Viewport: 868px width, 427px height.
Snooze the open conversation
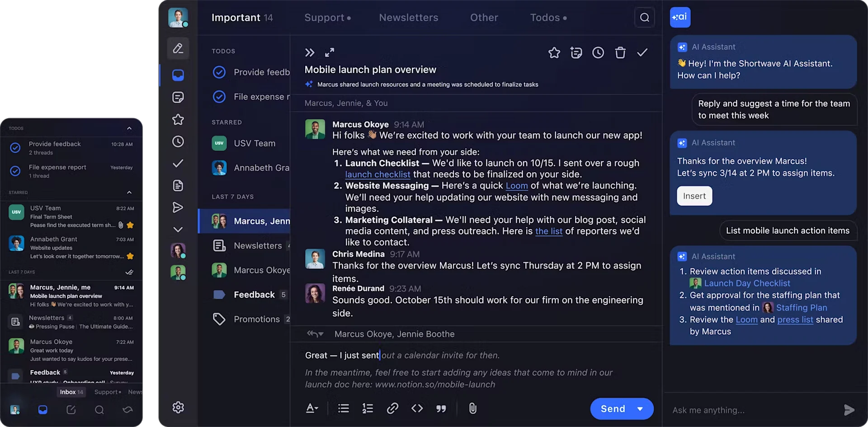pyautogui.click(x=598, y=52)
